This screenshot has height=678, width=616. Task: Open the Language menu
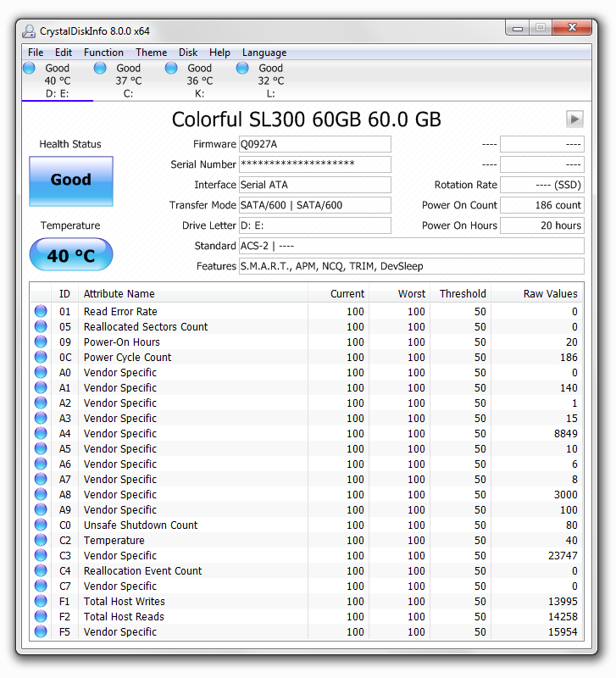[264, 53]
